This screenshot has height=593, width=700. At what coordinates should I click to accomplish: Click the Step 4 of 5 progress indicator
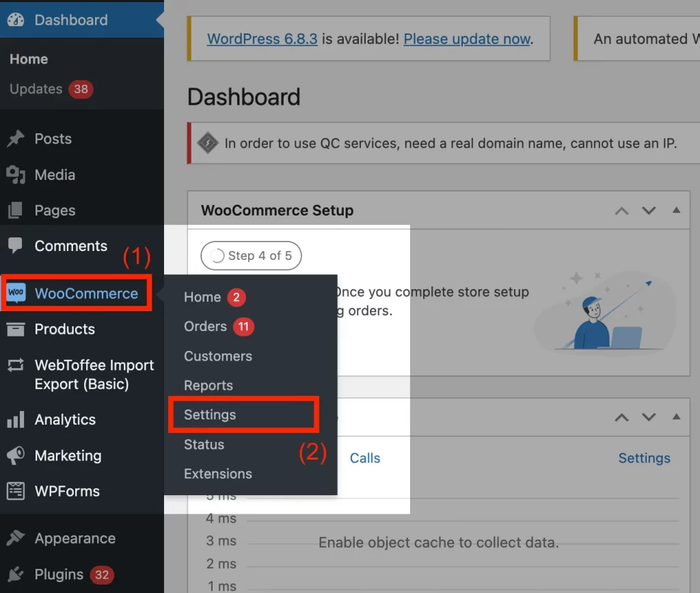(251, 256)
